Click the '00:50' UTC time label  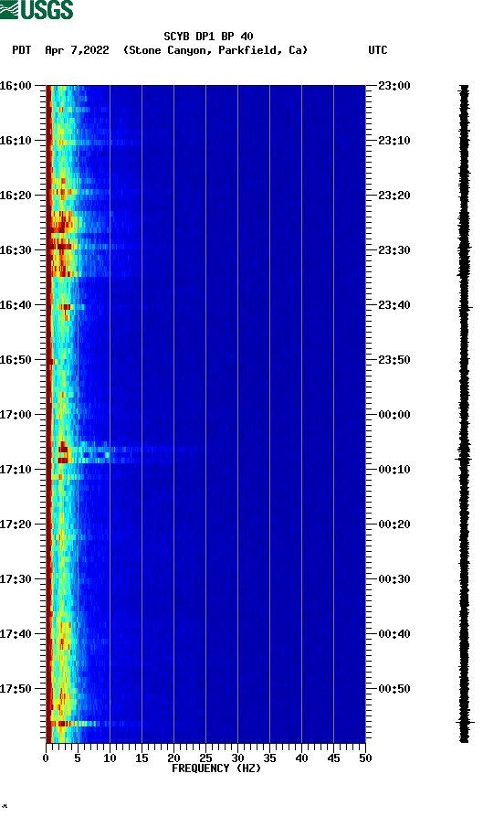tap(394, 688)
